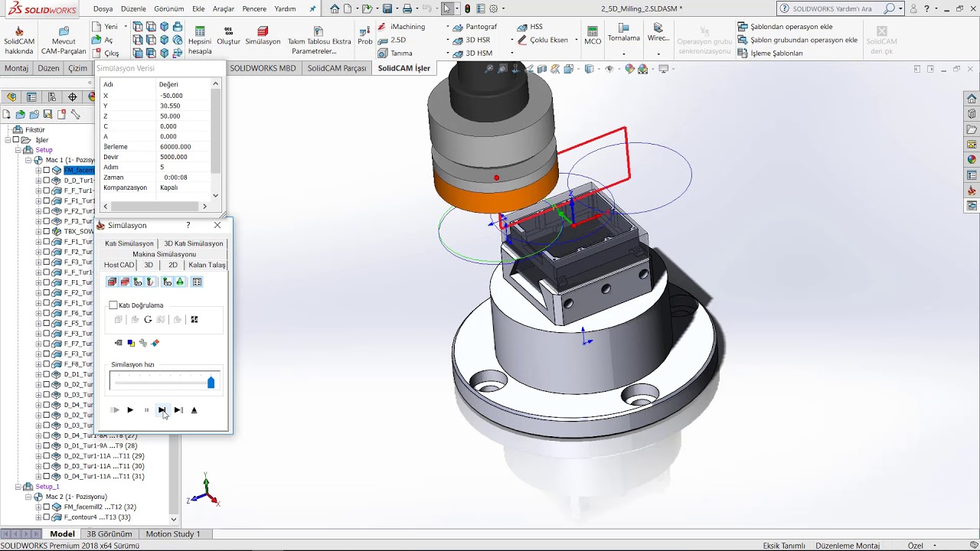Collapse the Mac 2 tree node
Image resolution: width=980 pixels, height=551 pixels.
28,497
